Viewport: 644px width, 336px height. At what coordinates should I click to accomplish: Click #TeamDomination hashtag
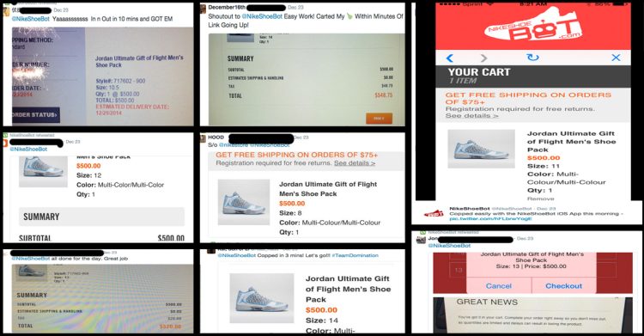tap(355, 255)
